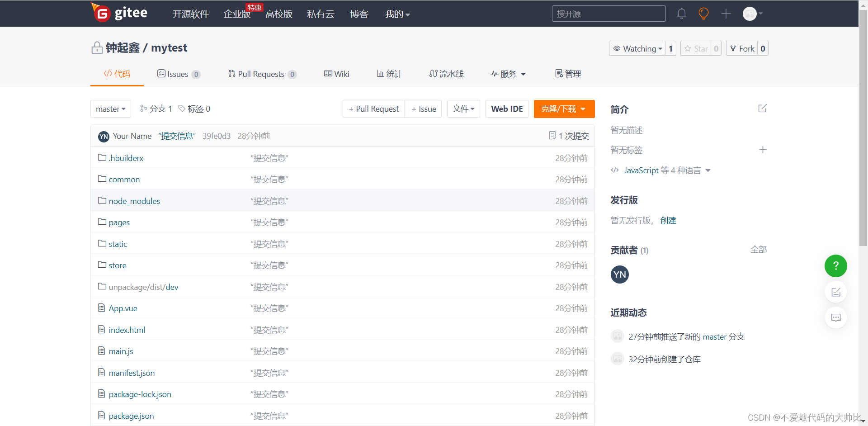Open the master branch selector
868x426 pixels.
pyautogui.click(x=110, y=109)
